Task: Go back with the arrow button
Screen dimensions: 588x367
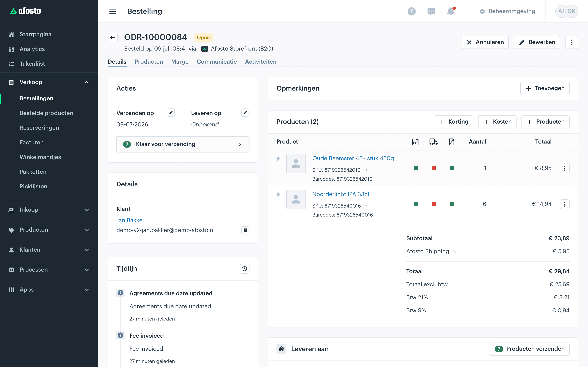Action: click(x=113, y=38)
